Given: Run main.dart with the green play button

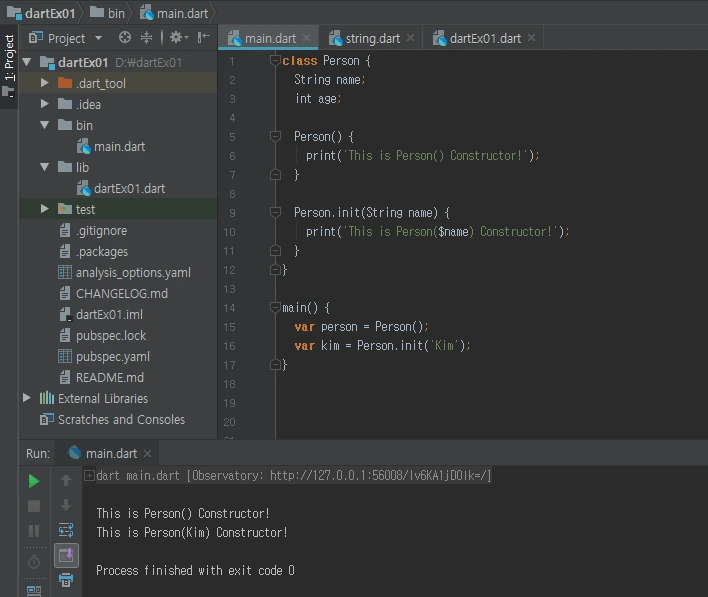Looking at the screenshot, I should [x=34, y=481].
